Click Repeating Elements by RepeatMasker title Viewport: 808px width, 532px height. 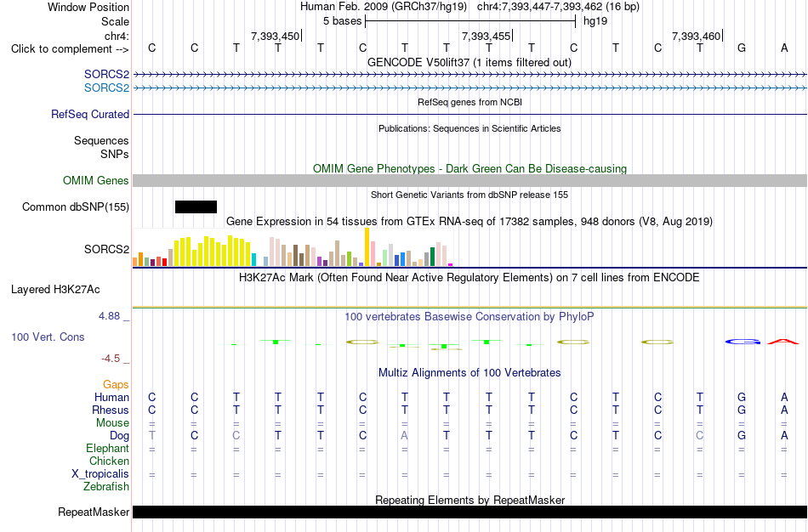pos(470,500)
